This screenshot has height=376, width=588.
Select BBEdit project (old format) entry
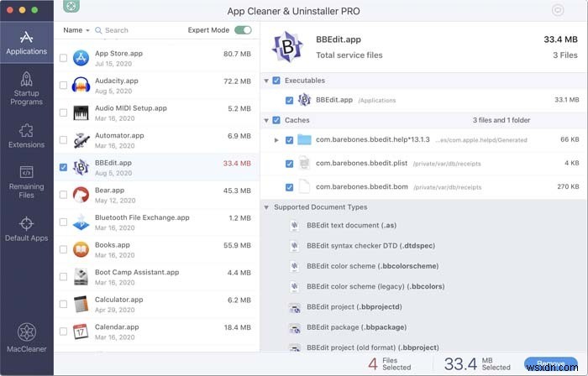[x=372, y=347]
